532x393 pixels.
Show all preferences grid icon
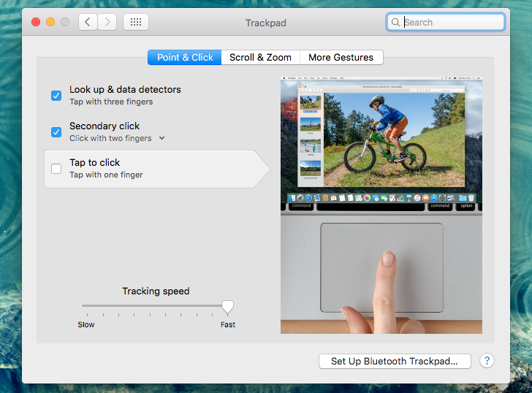(x=136, y=23)
